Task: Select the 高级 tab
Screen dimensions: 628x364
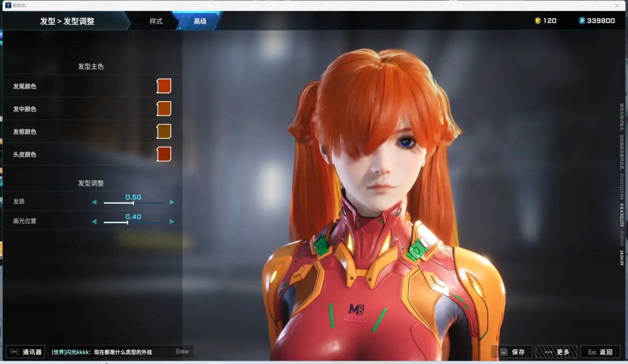Action: pyautogui.click(x=200, y=22)
